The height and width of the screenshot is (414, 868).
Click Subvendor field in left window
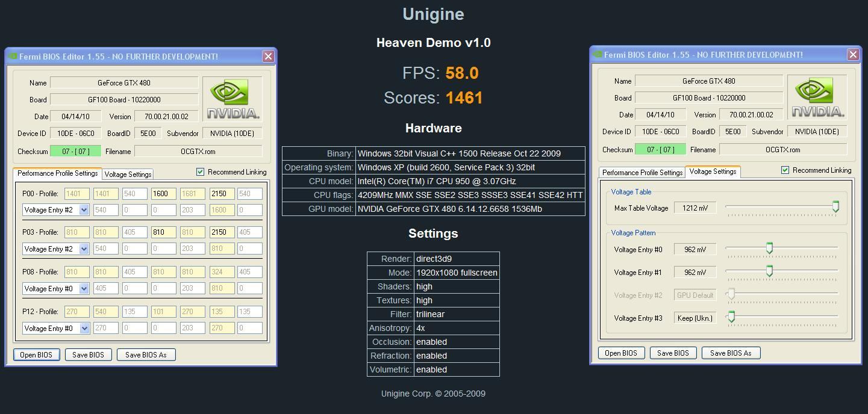[233, 133]
